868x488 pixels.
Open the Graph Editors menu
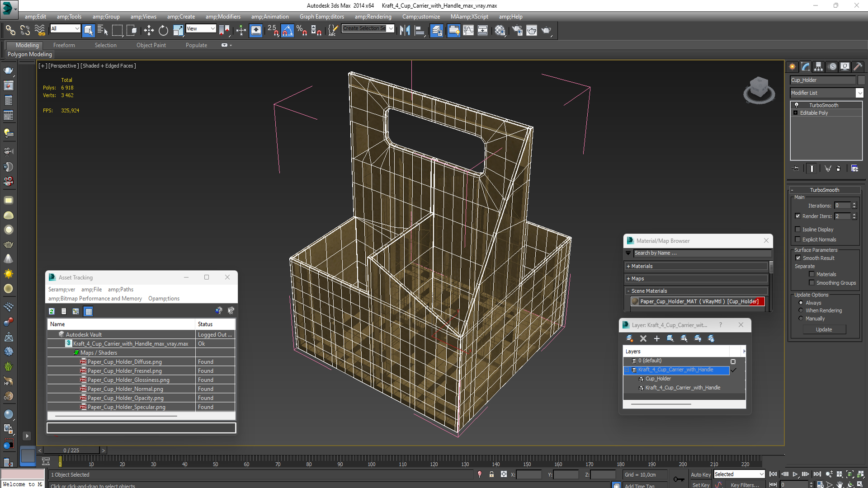pos(321,17)
